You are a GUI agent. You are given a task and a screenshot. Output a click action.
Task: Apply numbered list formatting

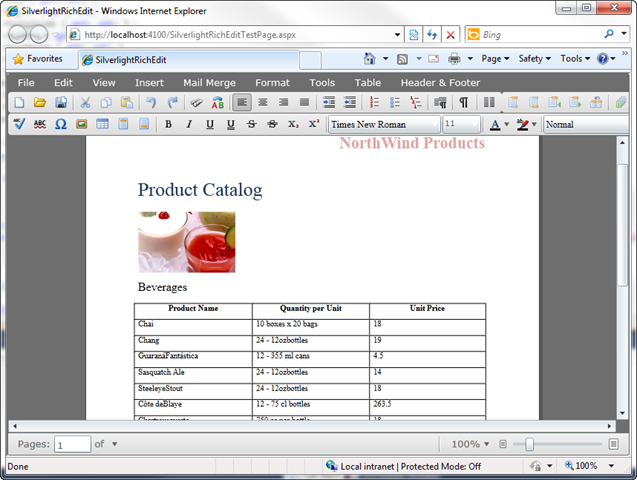pyautogui.click(x=374, y=102)
